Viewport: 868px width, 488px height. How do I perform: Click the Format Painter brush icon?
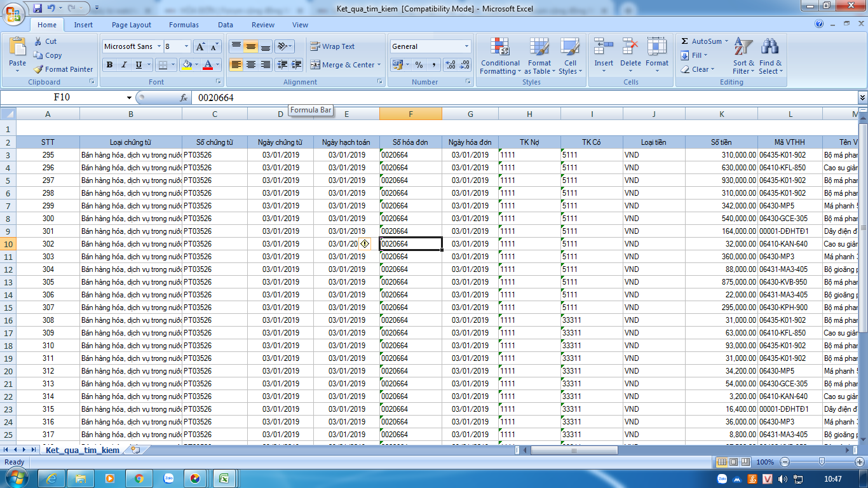(38, 69)
